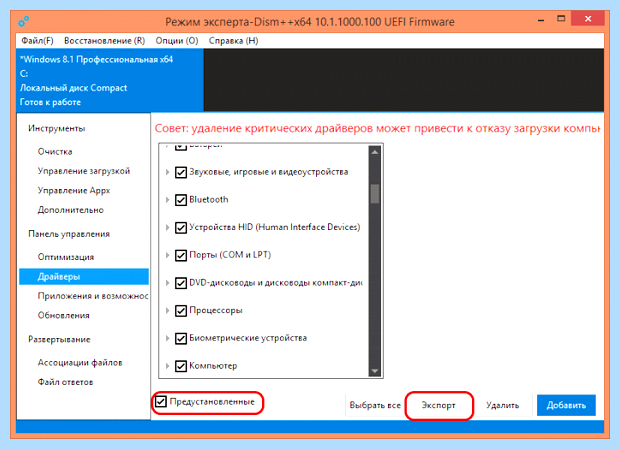This screenshot has width=620, height=449.
Task: Open Ассоциации файлов section
Action: [x=80, y=362]
